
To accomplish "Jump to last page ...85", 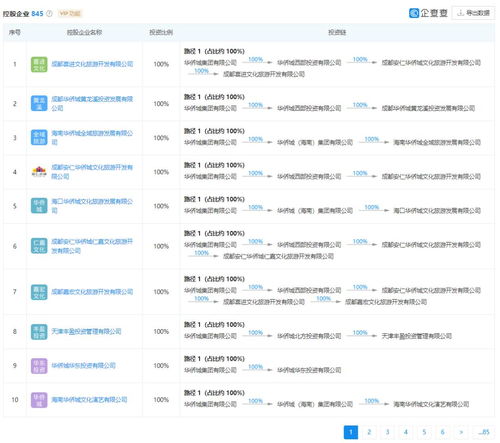I will [484, 432].
